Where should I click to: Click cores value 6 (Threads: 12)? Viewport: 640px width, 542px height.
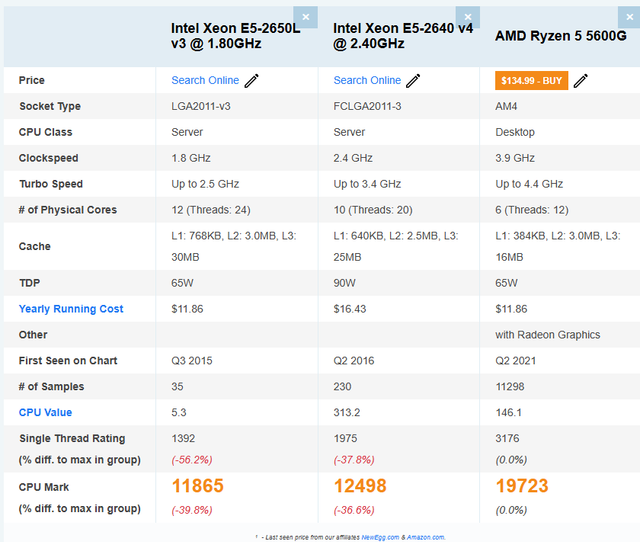[532, 210]
